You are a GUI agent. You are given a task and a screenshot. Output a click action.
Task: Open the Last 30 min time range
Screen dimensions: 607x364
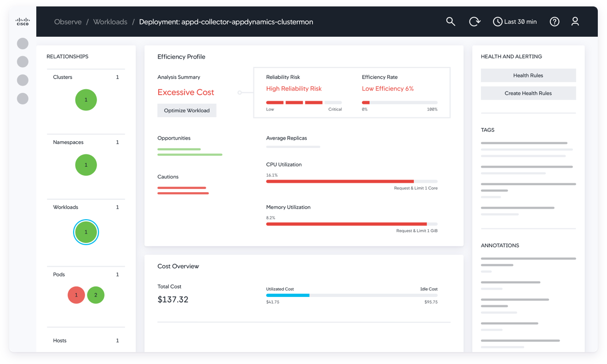[515, 22]
